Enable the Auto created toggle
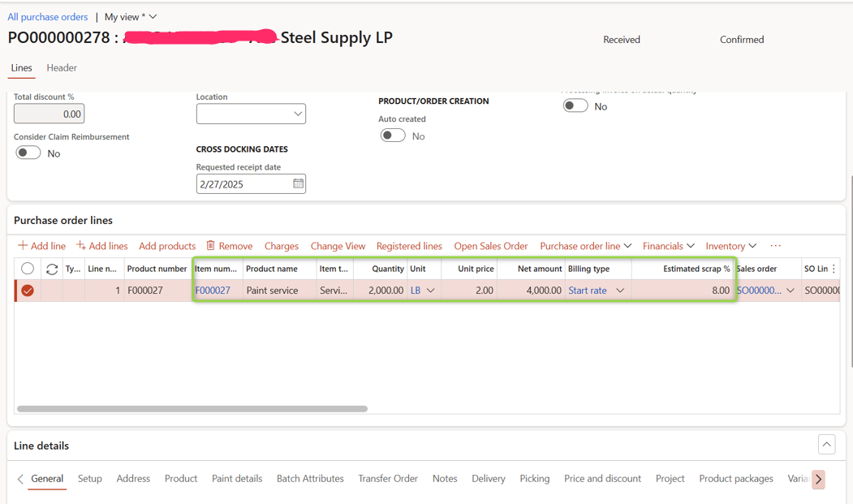This screenshot has height=504, width=853. (393, 135)
